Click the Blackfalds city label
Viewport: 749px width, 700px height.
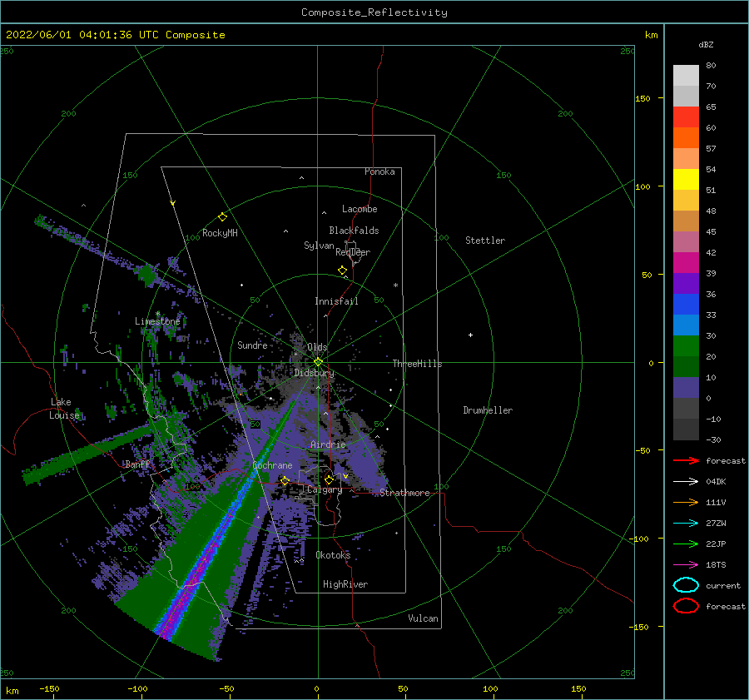(354, 231)
